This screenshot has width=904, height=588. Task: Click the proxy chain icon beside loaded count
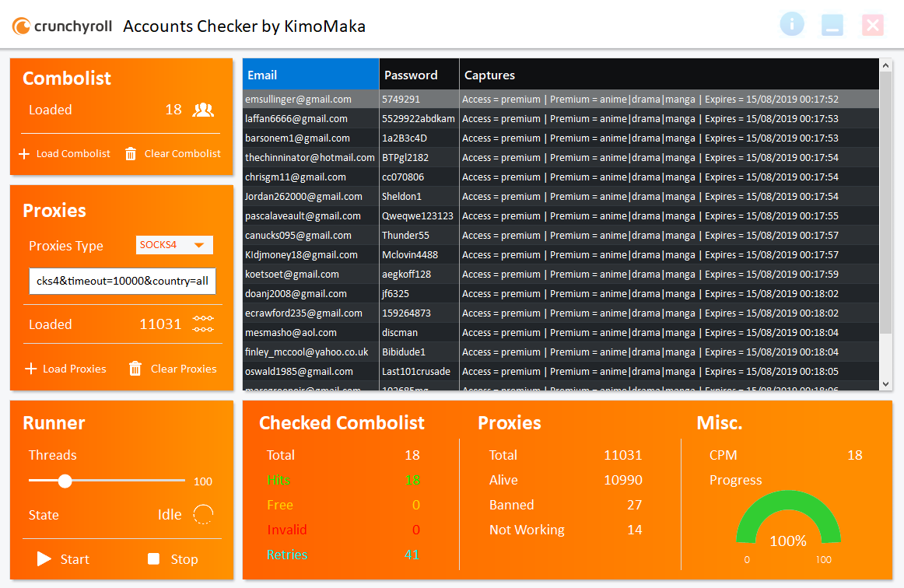[203, 324]
